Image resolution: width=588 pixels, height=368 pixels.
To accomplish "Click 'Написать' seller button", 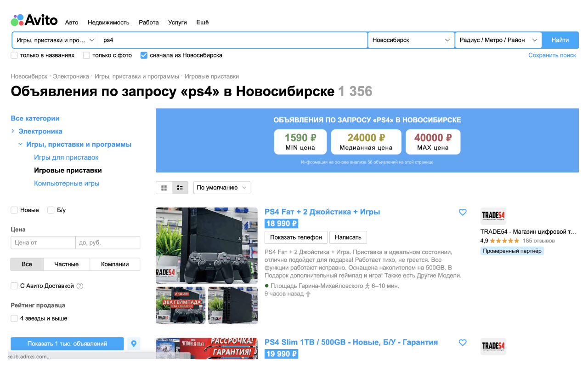I will point(348,237).
